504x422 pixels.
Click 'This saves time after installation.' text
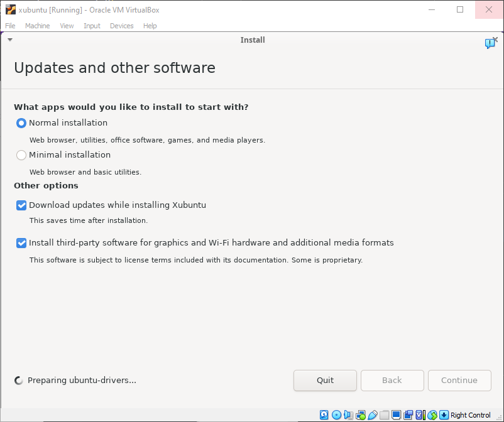[89, 220]
